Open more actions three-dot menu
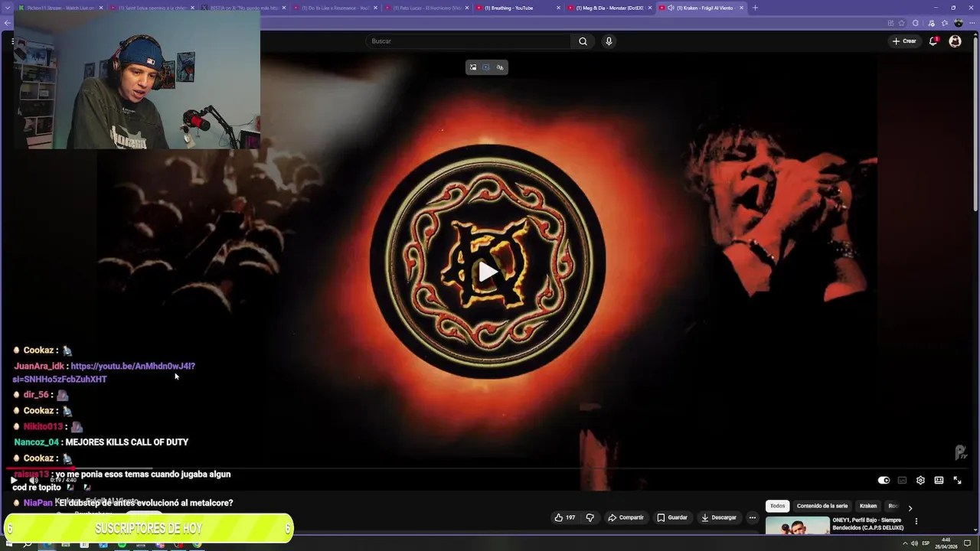The image size is (980, 551). (x=753, y=517)
